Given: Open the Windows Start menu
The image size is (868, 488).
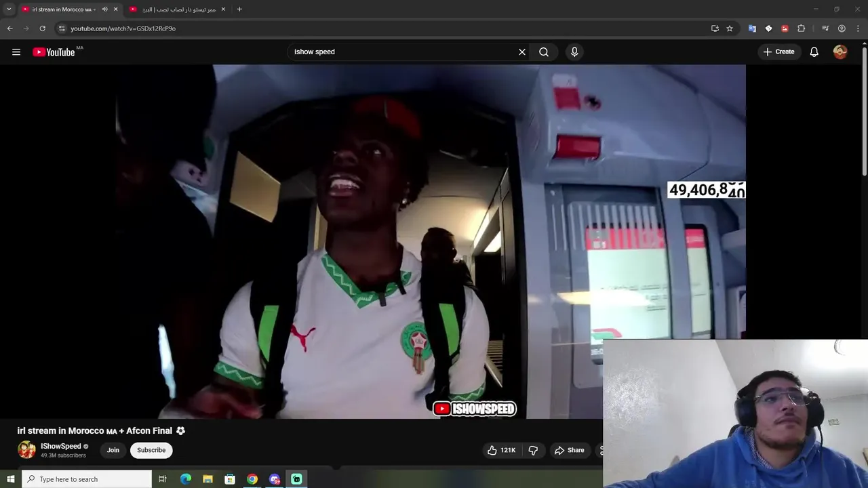Looking at the screenshot, I should (x=11, y=479).
